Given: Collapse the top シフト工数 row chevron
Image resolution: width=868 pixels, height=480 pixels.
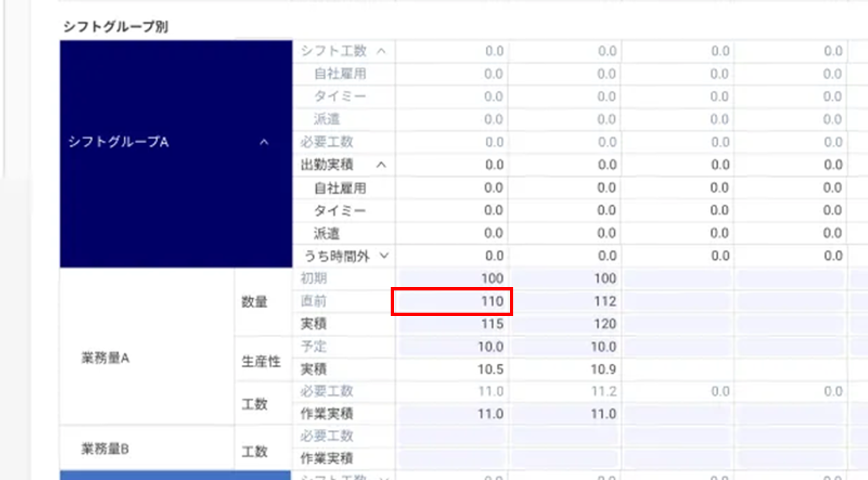Looking at the screenshot, I should [x=381, y=51].
